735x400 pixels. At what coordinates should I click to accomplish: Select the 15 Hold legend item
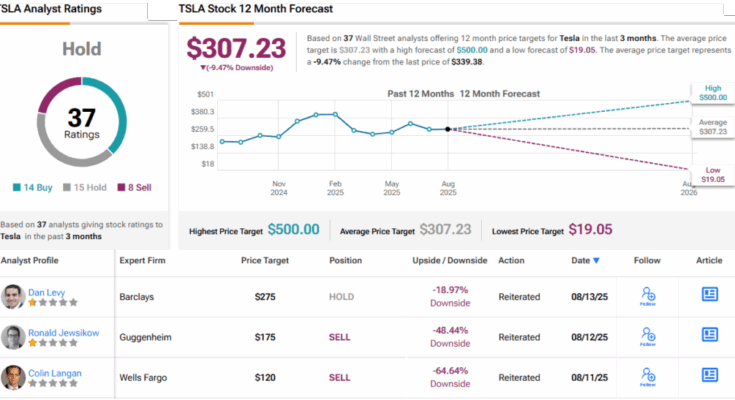(x=85, y=188)
